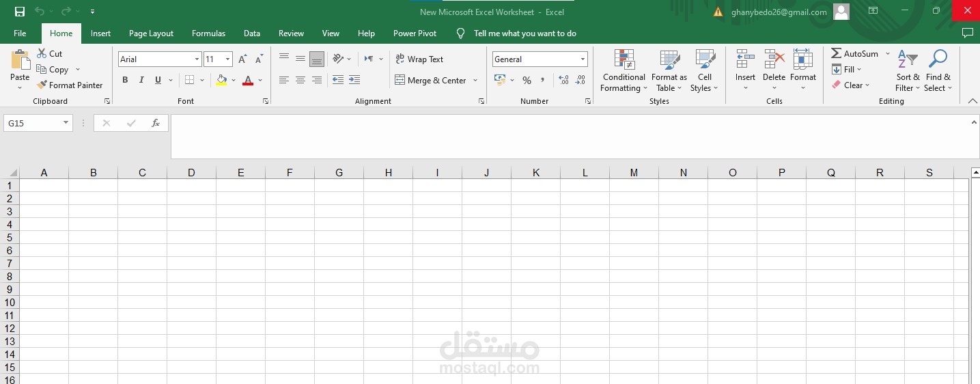Click the Undo arrow in quick access toolbar
Screen dimensions: 980x384
[x=40, y=12]
